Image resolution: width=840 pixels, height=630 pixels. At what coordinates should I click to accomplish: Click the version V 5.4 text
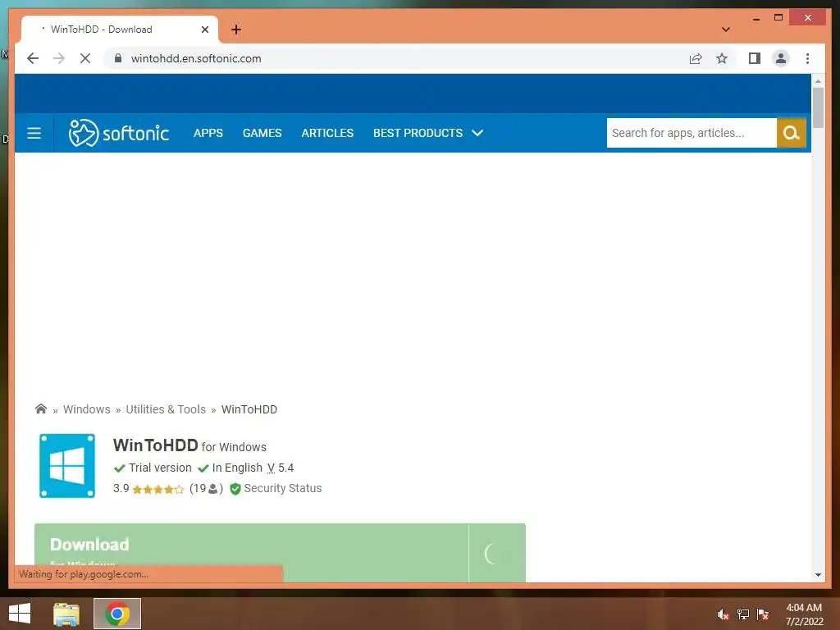click(x=281, y=468)
